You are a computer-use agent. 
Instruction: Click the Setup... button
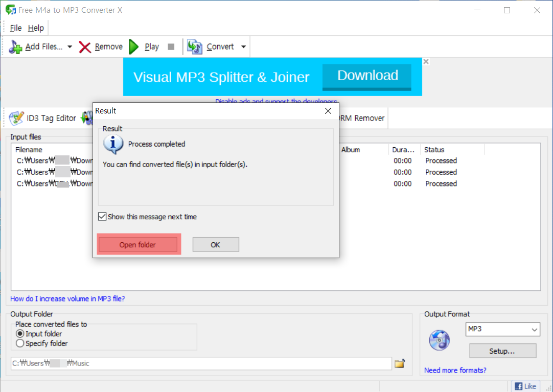click(x=502, y=351)
